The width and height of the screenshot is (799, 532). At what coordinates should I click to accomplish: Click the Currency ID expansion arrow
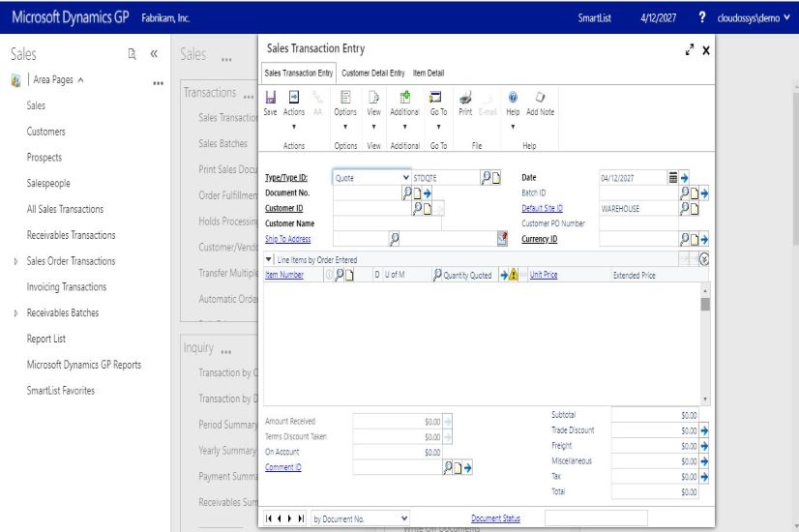coord(704,239)
